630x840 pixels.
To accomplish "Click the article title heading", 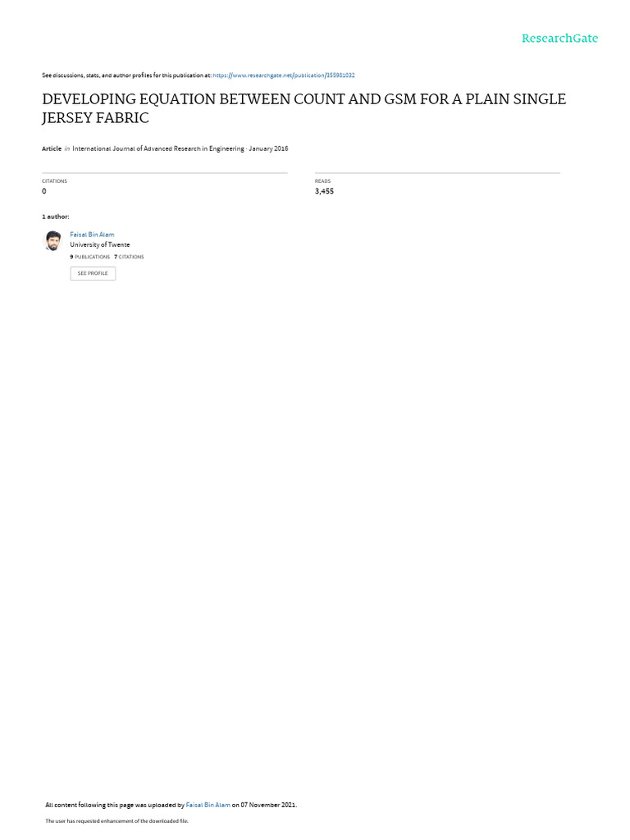I will 304,108.
